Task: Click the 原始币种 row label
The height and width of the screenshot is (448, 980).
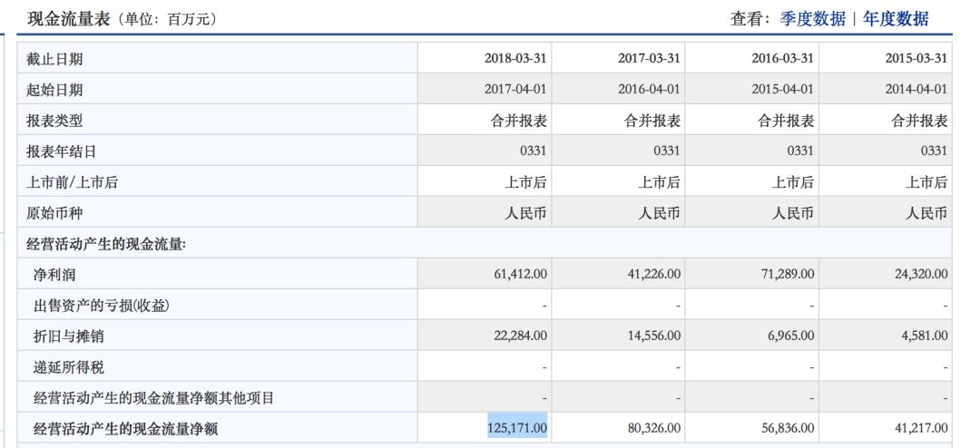Action: [x=54, y=213]
